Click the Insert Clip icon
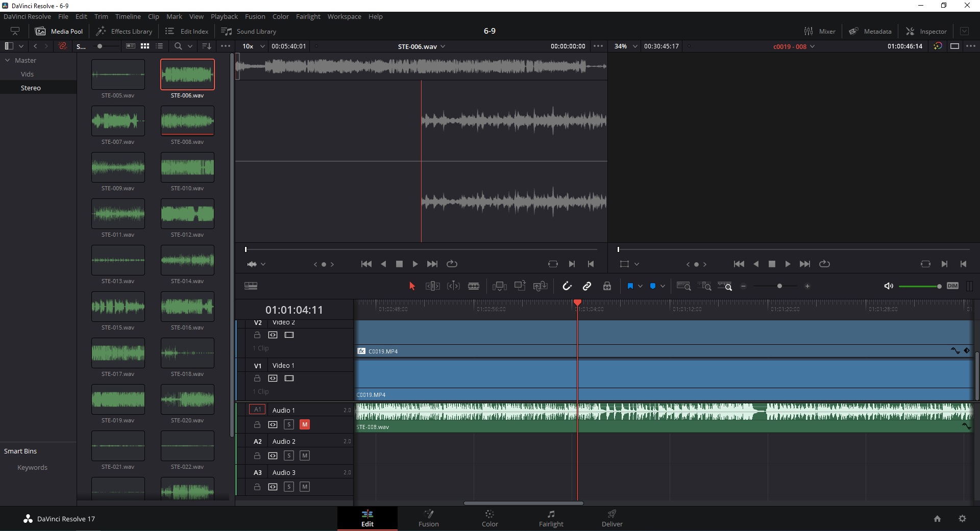This screenshot has height=531, width=980. point(499,286)
